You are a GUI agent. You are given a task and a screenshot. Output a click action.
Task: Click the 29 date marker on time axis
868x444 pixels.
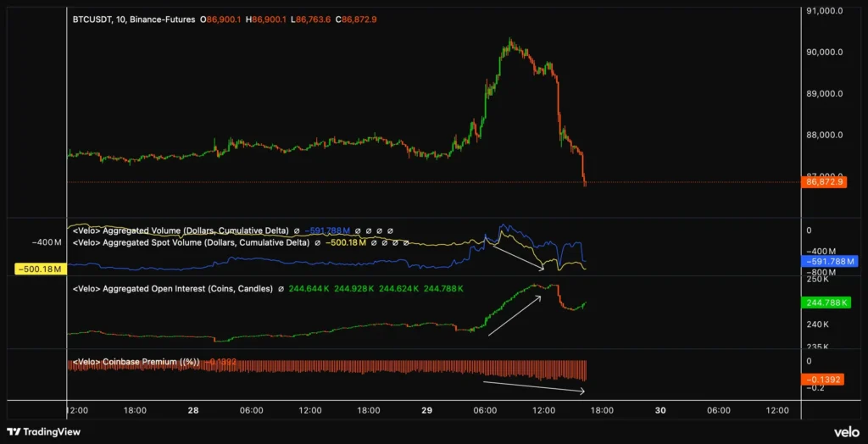(x=426, y=410)
